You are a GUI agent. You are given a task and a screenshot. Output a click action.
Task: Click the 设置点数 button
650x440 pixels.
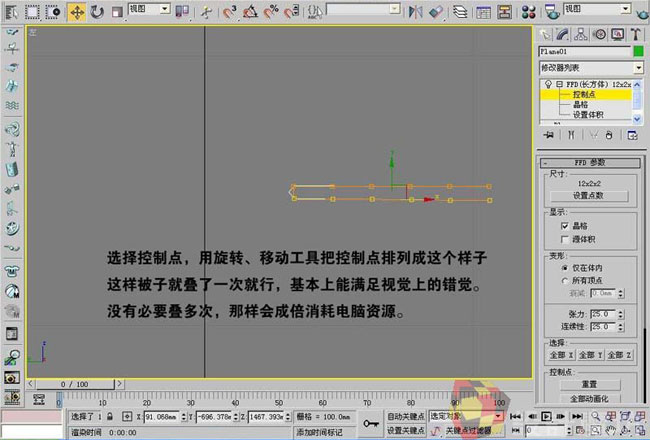[589, 195]
